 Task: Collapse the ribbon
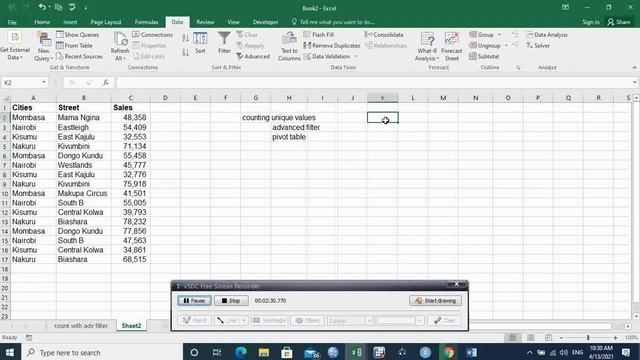(x=634, y=68)
